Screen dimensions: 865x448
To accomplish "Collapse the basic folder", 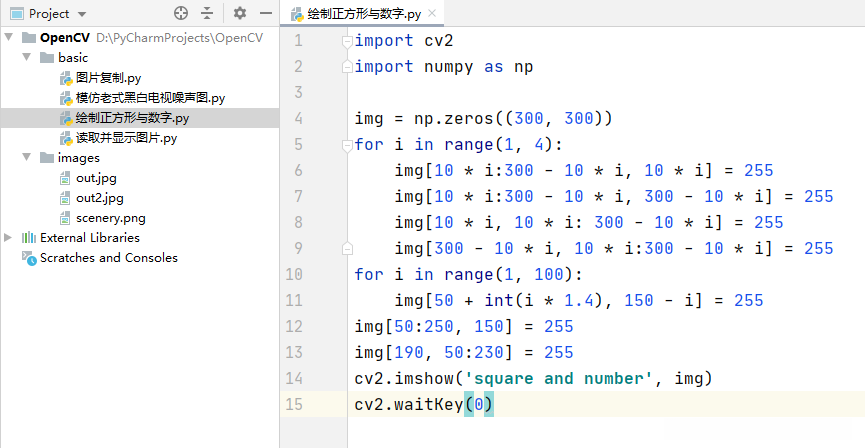I will 26,57.
